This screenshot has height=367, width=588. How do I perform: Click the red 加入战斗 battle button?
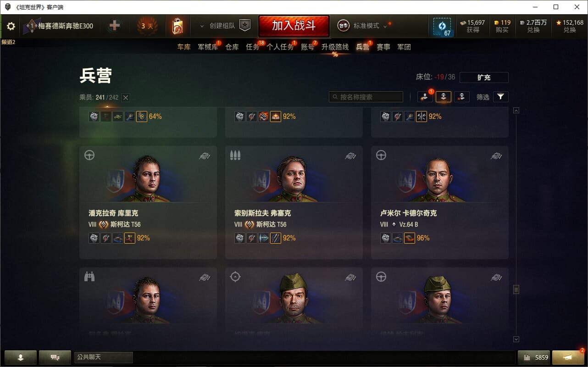point(294,26)
